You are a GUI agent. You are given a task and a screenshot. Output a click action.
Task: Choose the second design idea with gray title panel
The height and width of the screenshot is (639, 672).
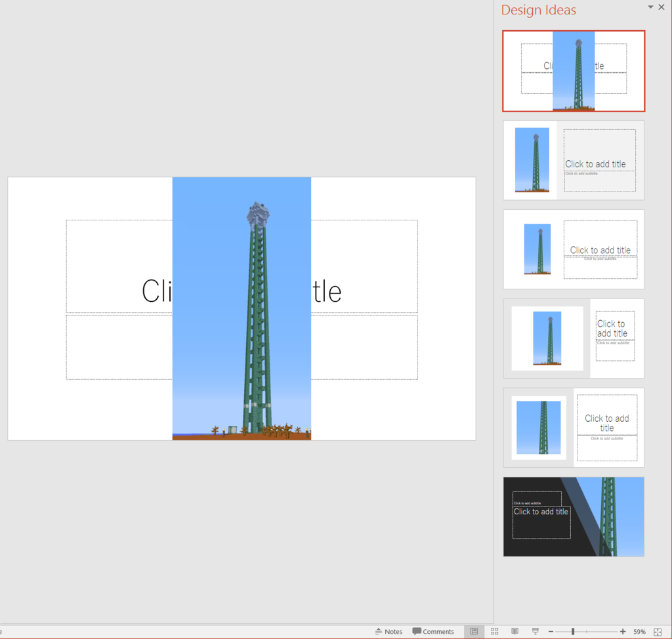[574, 160]
